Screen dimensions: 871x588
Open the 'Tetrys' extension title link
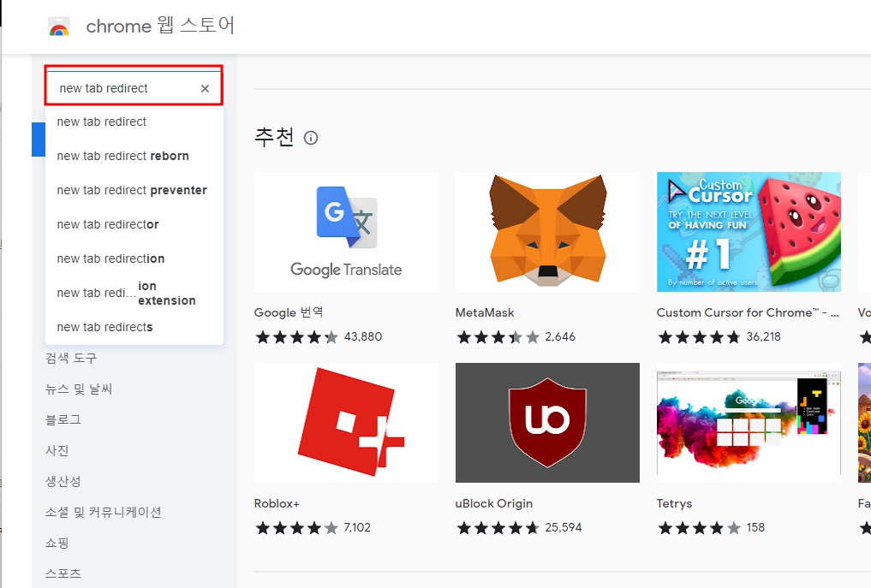(x=674, y=503)
